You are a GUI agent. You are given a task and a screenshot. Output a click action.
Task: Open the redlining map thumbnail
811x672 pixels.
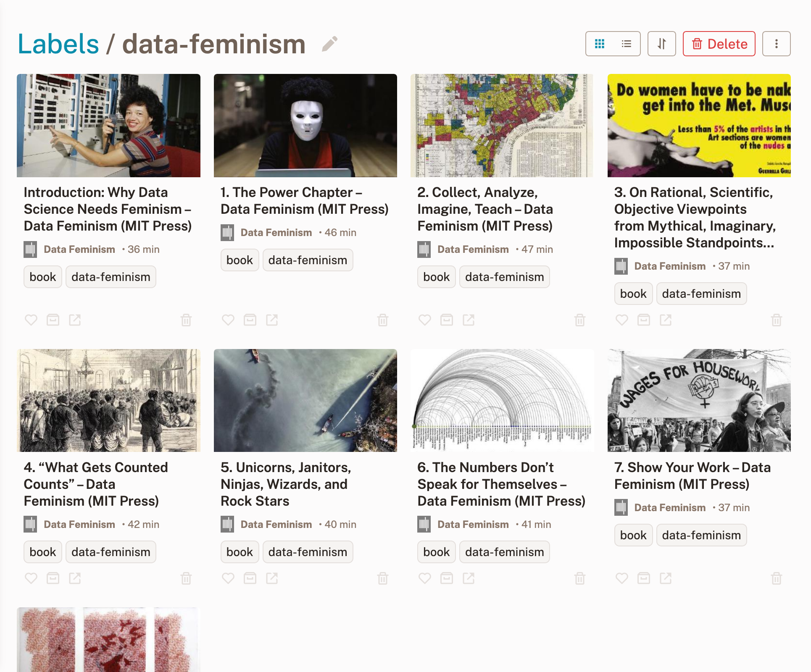tap(502, 126)
